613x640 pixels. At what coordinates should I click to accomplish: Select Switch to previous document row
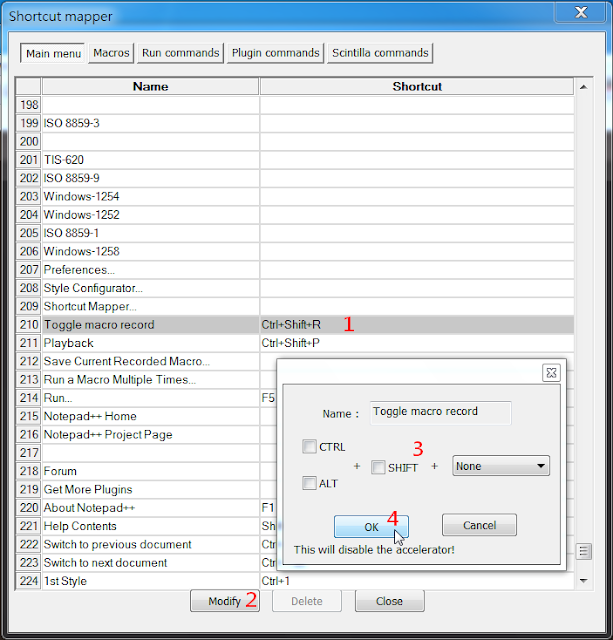click(146, 544)
